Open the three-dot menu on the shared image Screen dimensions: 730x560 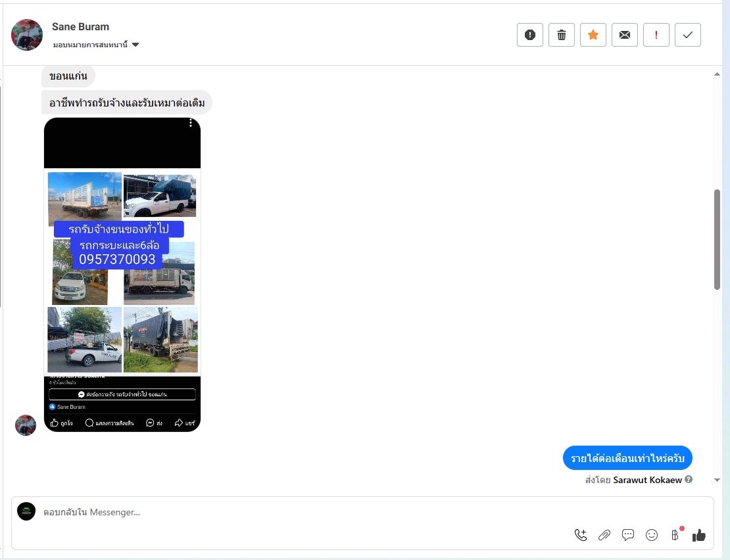(191, 123)
